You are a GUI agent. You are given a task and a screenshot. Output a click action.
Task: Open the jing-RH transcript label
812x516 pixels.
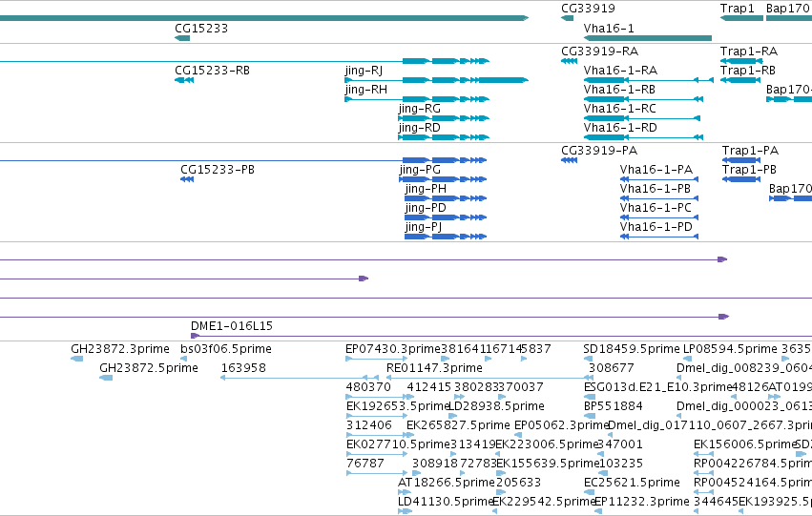366,89
